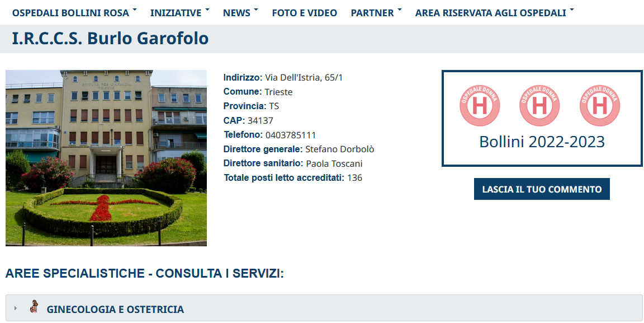Click the Lascia il tuo commento button

tap(542, 189)
